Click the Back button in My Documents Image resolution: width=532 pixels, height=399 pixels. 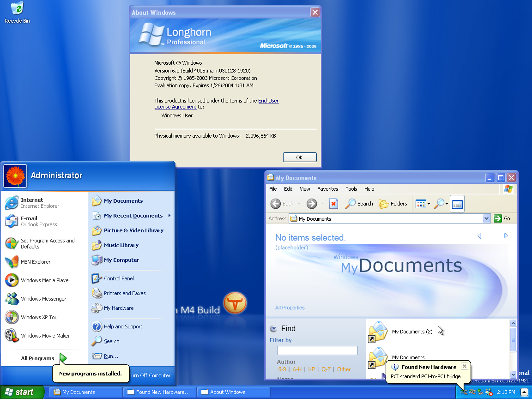coord(282,204)
